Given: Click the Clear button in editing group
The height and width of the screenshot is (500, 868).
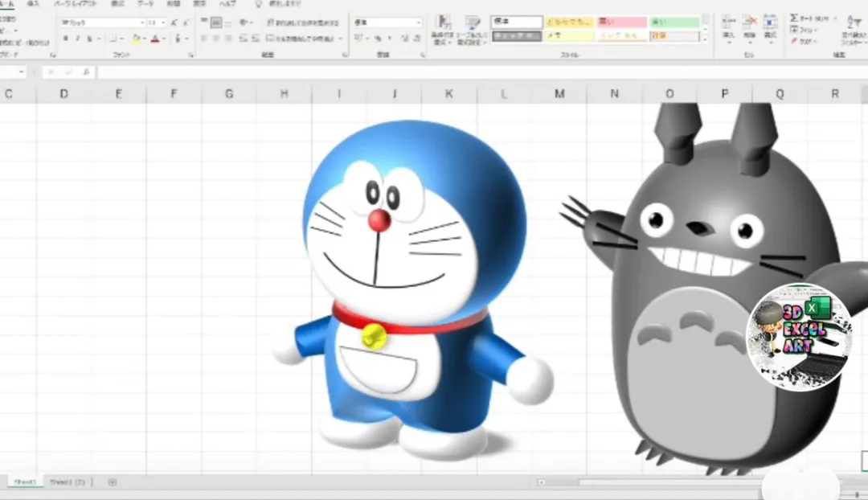Looking at the screenshot, I should pos(803,41).
